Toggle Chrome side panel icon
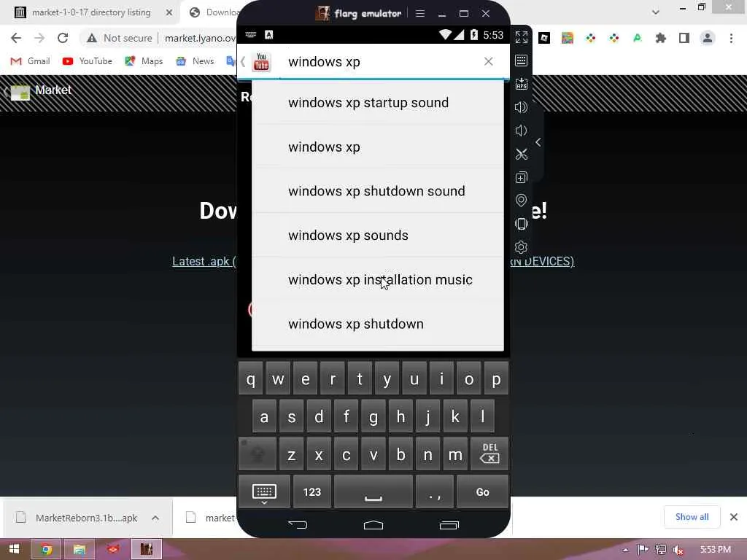 [x=684, y=38]
